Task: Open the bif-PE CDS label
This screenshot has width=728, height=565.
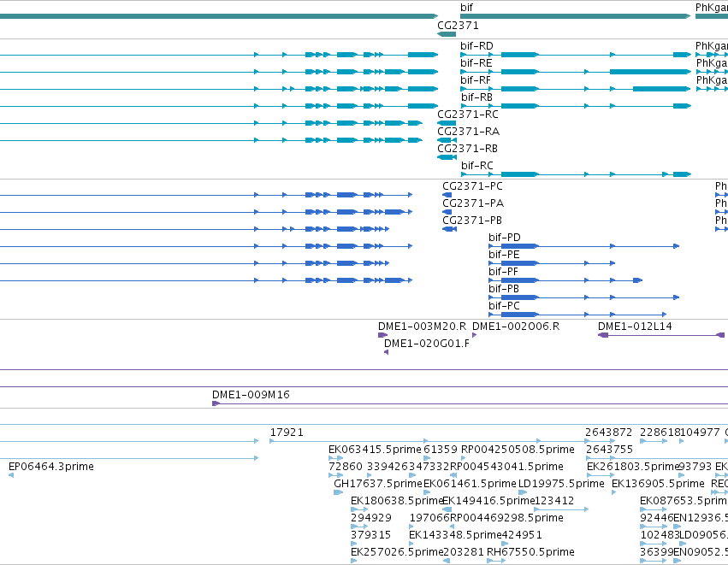Action: click(x=504, y=255)
